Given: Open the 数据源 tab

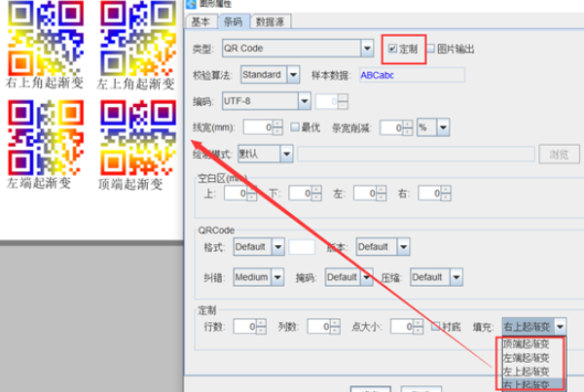Looking at the screenshot, I should pos(269,20).
